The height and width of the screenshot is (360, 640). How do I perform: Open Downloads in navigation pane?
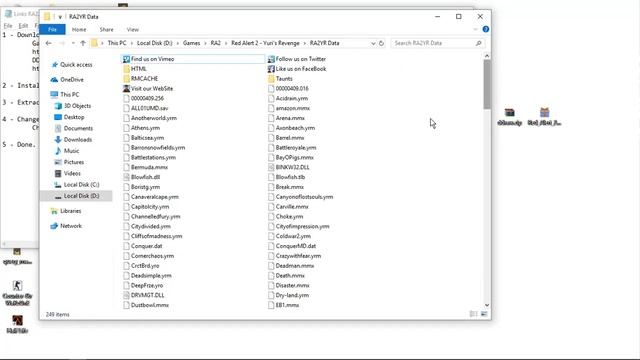73,140
